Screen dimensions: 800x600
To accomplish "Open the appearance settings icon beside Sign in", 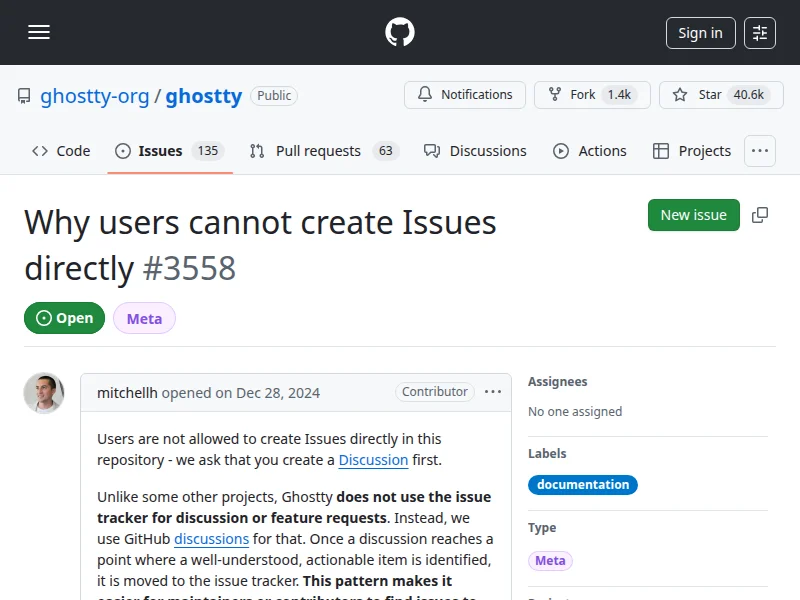I will click(x=760, y=33).
